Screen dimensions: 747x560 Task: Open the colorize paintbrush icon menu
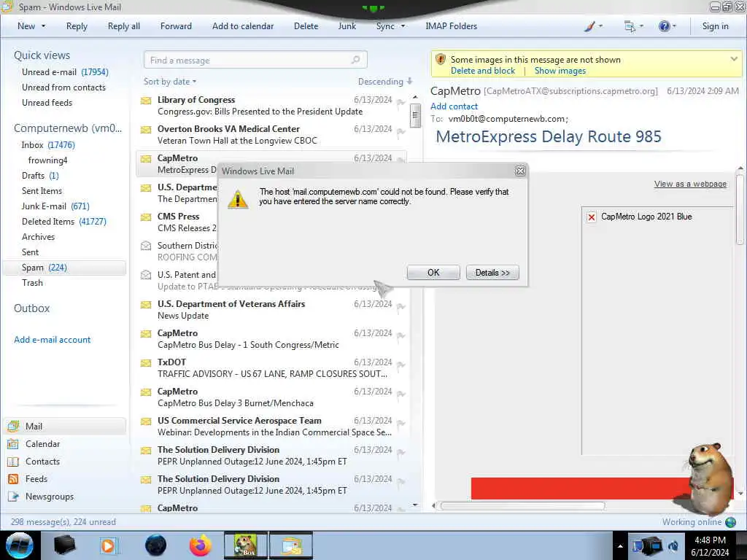coord(593,26)
